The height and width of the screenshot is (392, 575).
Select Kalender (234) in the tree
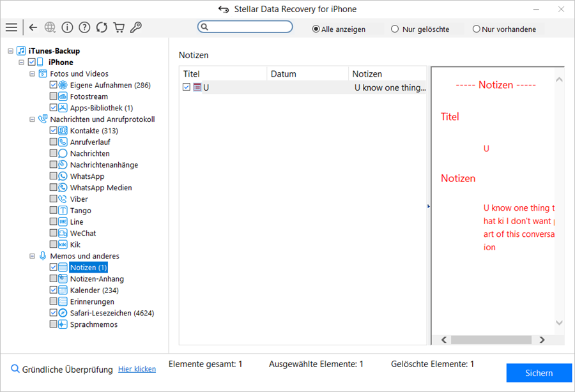click(x=95, y=290)
